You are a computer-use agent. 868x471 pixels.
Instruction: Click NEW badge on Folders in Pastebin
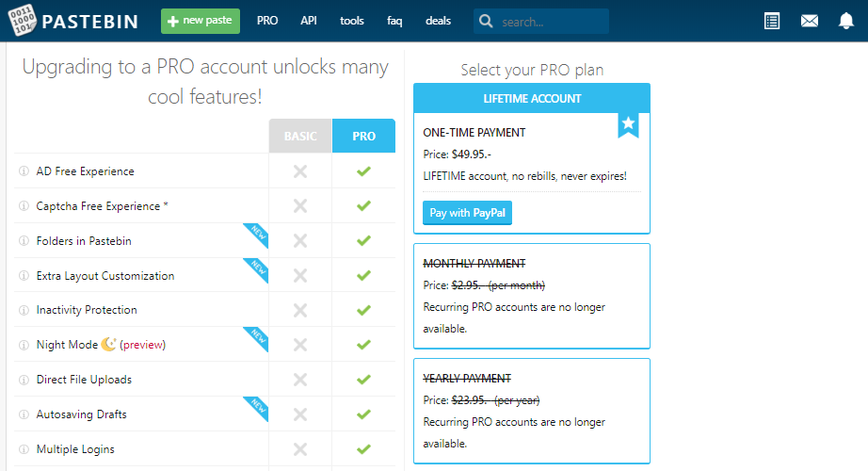pos(258,234)
